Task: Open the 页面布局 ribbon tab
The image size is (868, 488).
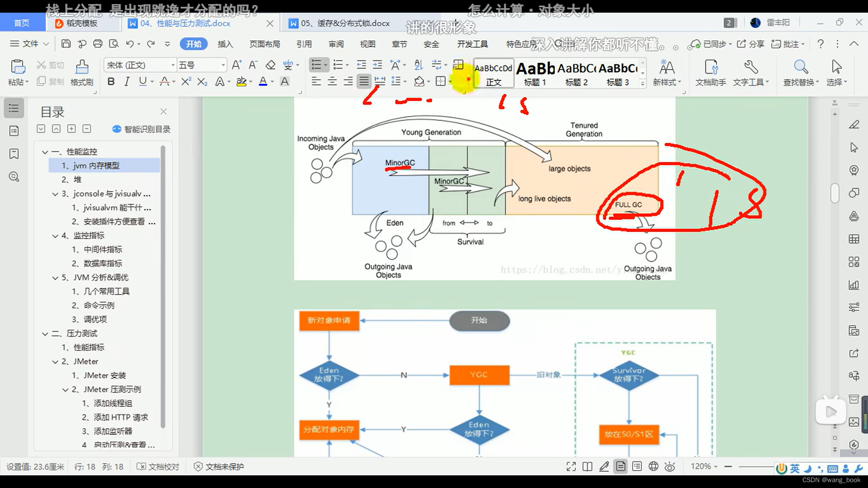Action: [265, 44]
